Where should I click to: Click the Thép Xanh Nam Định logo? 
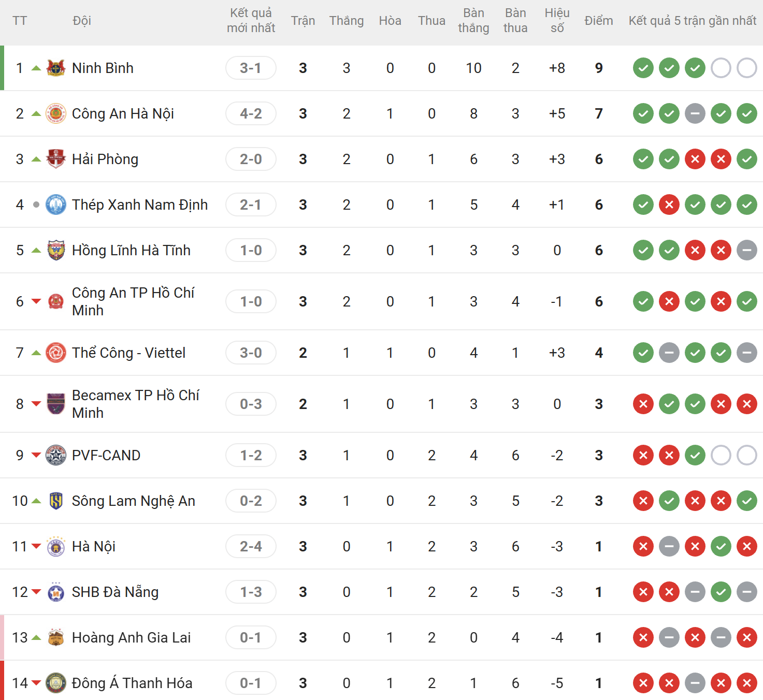[x=56, y=205]
